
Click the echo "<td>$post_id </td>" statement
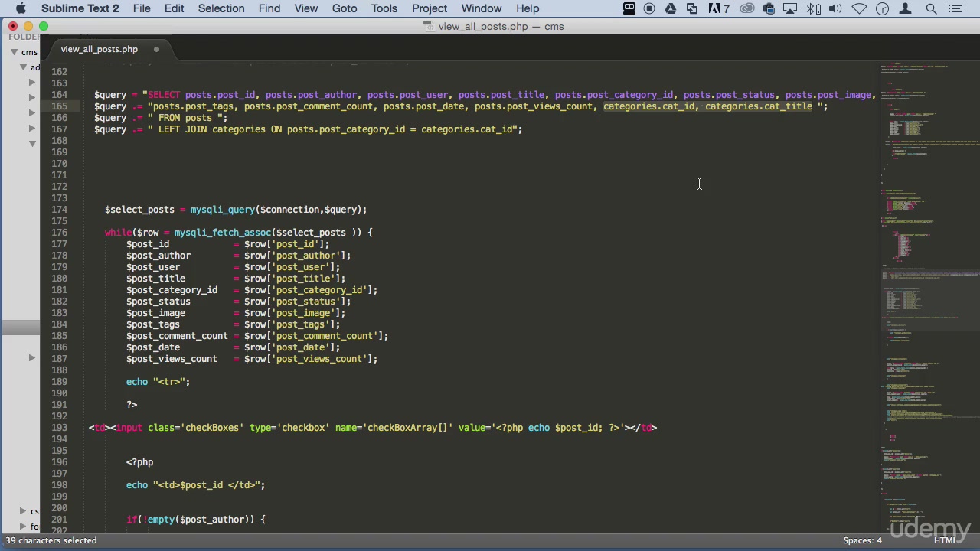point(196,485)
